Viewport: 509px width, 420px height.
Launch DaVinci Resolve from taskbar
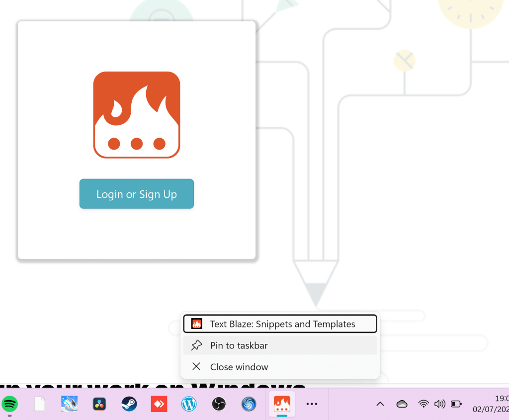tap(99, 404)
